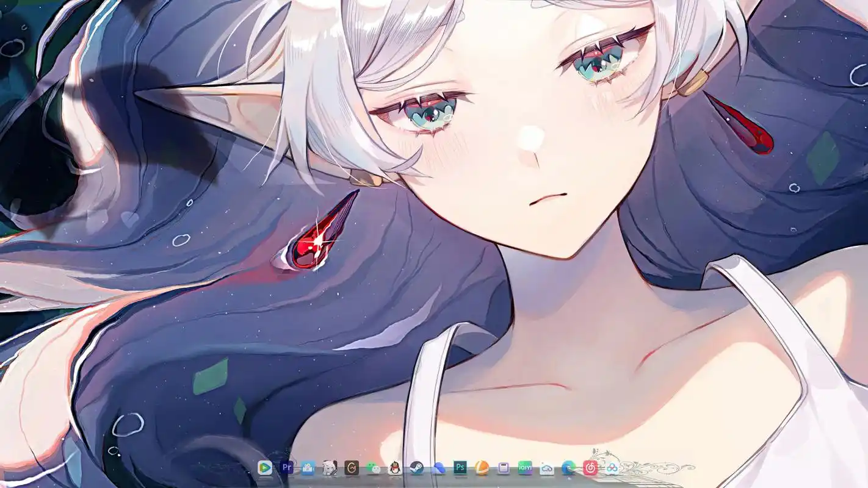Open the orange sphere dock icon

click(x=482, y=468)
